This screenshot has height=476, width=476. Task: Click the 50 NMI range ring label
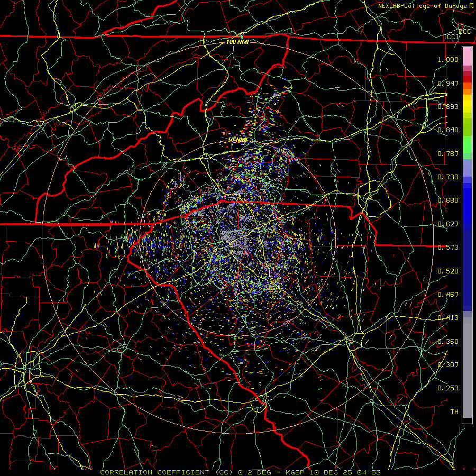[x=237, y=140]
